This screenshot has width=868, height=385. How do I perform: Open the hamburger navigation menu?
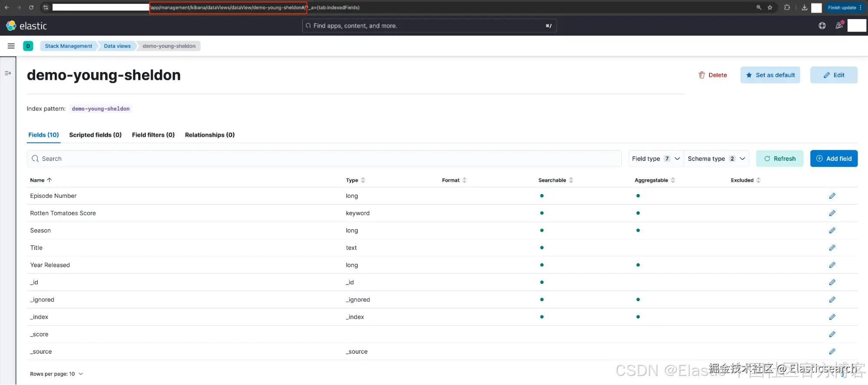point(11,46)
